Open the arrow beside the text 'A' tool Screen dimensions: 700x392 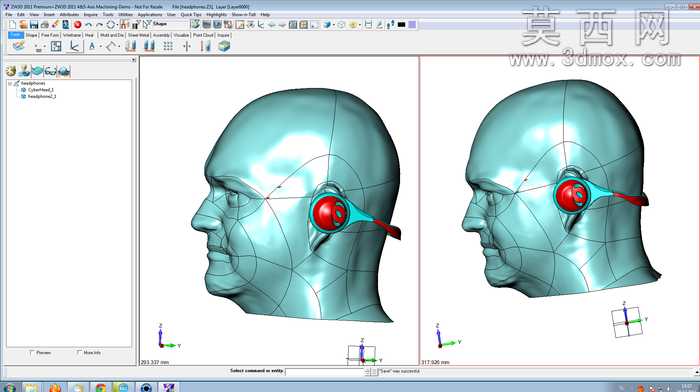[x=100, y=46]
